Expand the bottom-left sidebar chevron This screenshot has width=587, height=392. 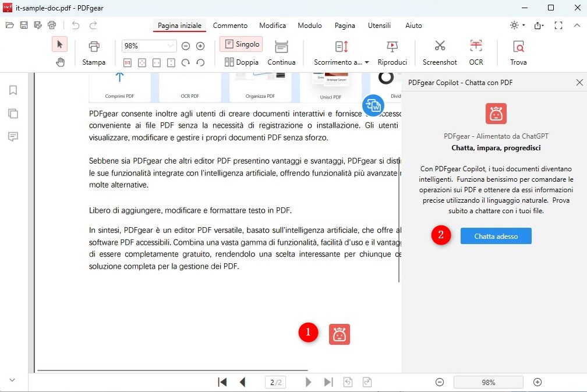12,380
